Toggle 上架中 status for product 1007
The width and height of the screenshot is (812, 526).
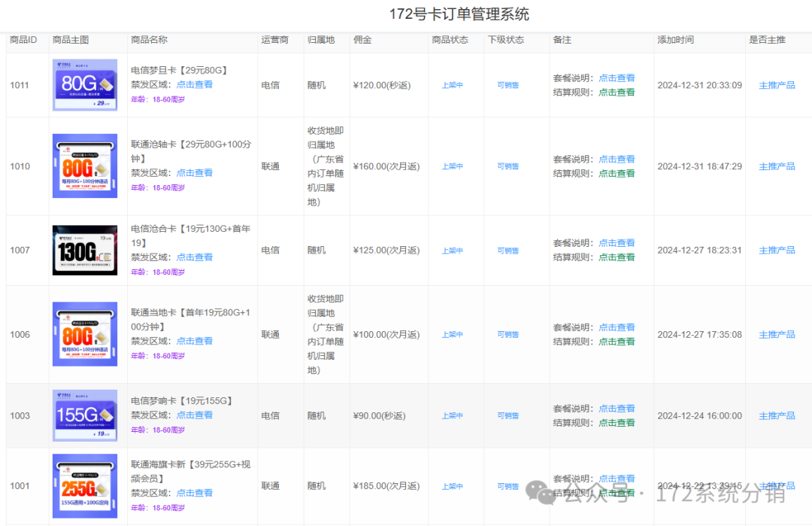point(452,251)
